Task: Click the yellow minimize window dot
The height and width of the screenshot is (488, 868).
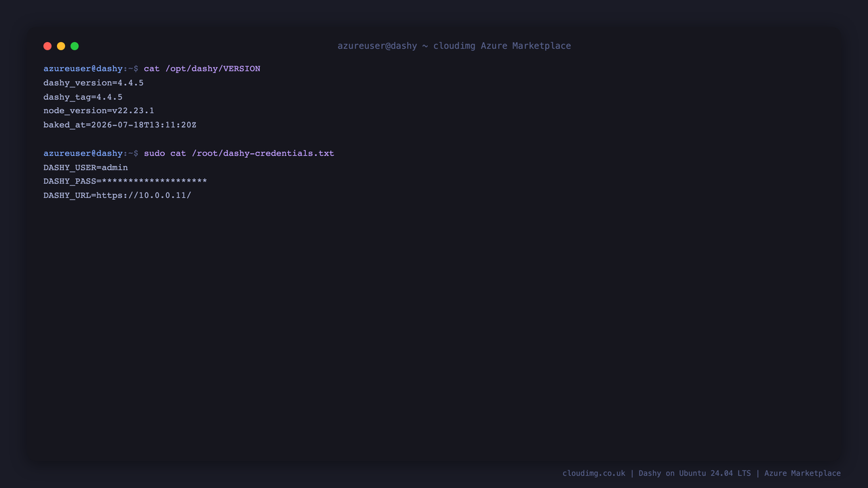Action: [61, 46]
